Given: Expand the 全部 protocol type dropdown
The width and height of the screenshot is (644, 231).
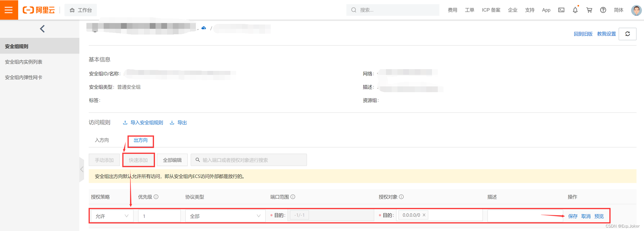Looking at the screenshot, I should click(x=225, y=216).
